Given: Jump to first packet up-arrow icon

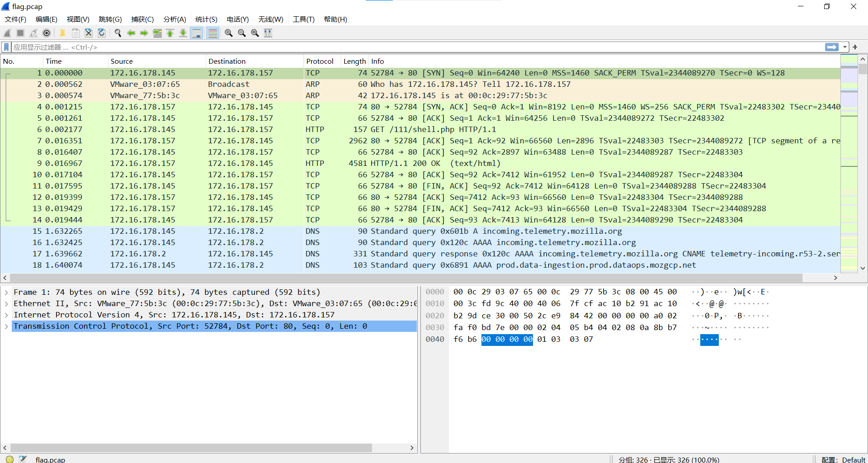Looking at the screenshot, I should click(170, 33).
